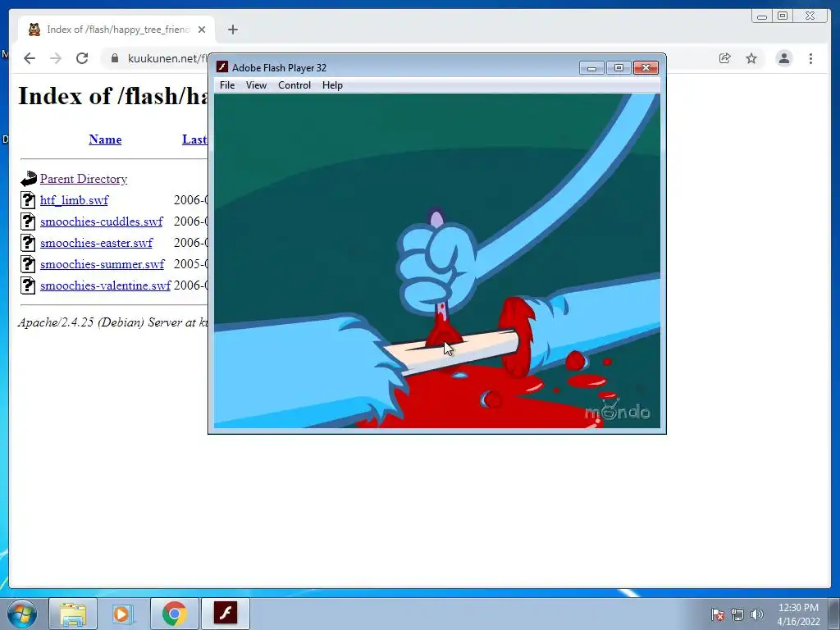Screen dimensions: 840x630
Task: Click unknown-file icon beside smoochies-valentine.swf
Action: 28,285
